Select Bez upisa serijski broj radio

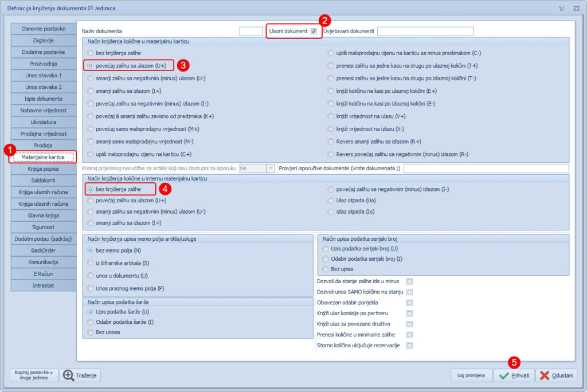[326, 269]
